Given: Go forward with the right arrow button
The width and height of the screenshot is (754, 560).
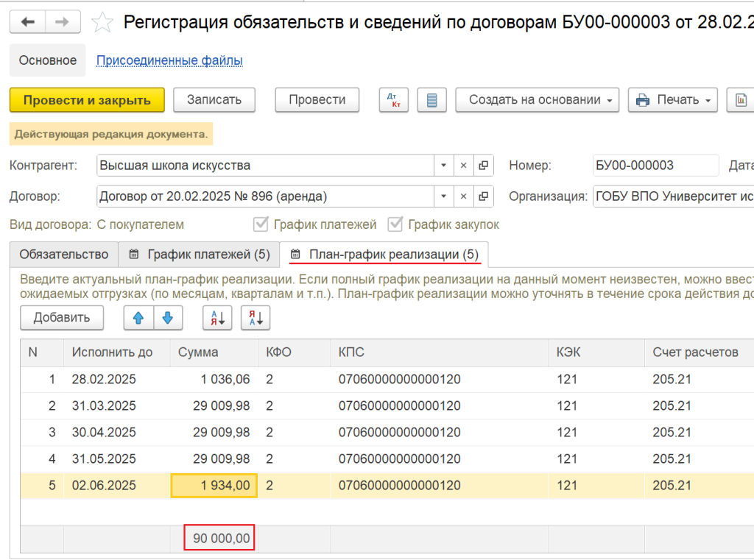Looking at the screenshot, I should 63,21.
